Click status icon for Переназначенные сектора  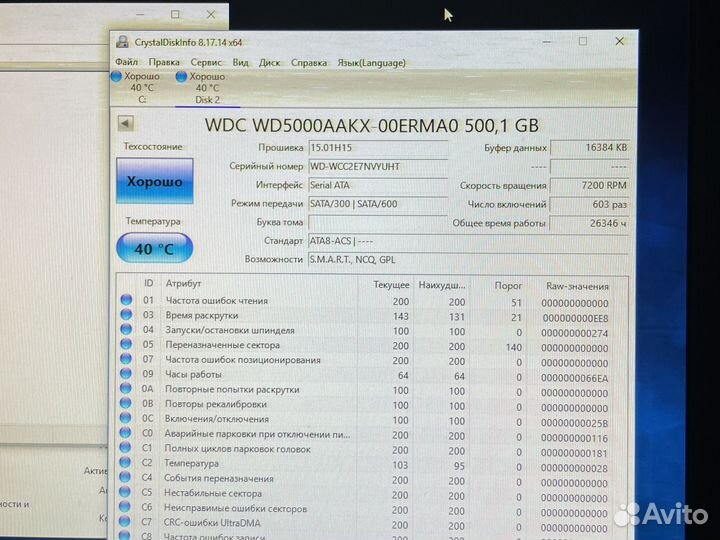click(x=126, y=344)
